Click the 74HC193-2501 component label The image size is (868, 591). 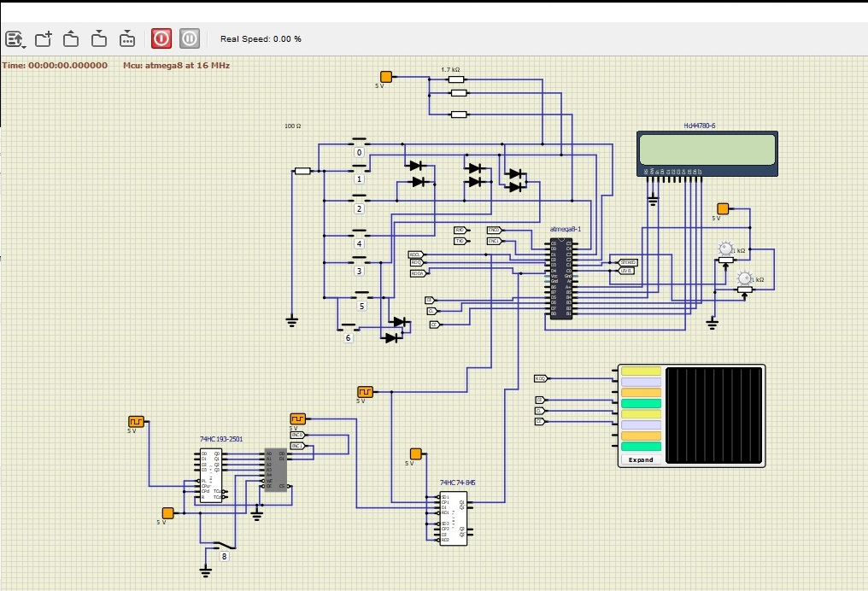tap(221, 439)
